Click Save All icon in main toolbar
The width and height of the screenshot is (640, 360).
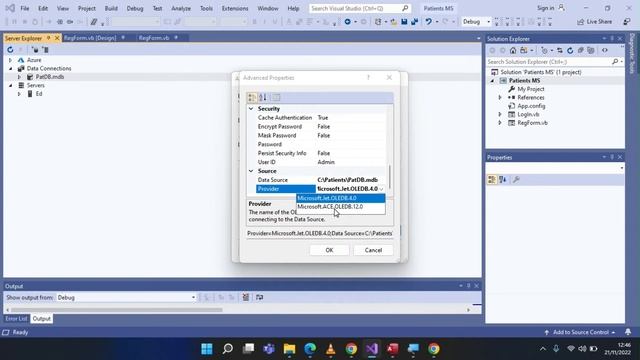[415, 22]
